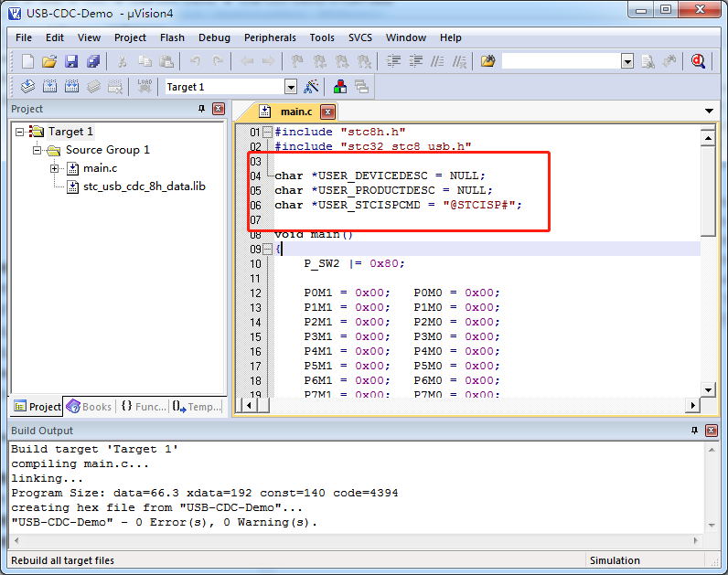Image resolution: width=728 pixels, height=575 pixels.
Task: Click the Undo arrow icon
Action: click(196, 61)
